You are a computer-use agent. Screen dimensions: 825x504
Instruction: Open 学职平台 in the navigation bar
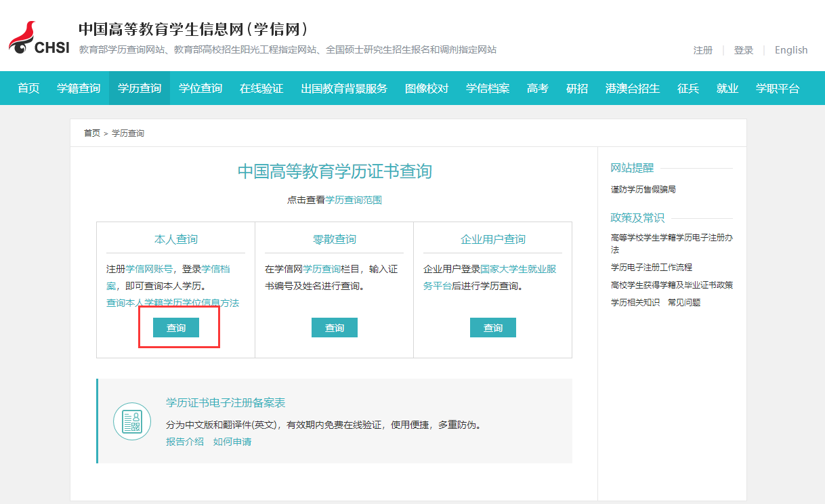pos(778,88)
